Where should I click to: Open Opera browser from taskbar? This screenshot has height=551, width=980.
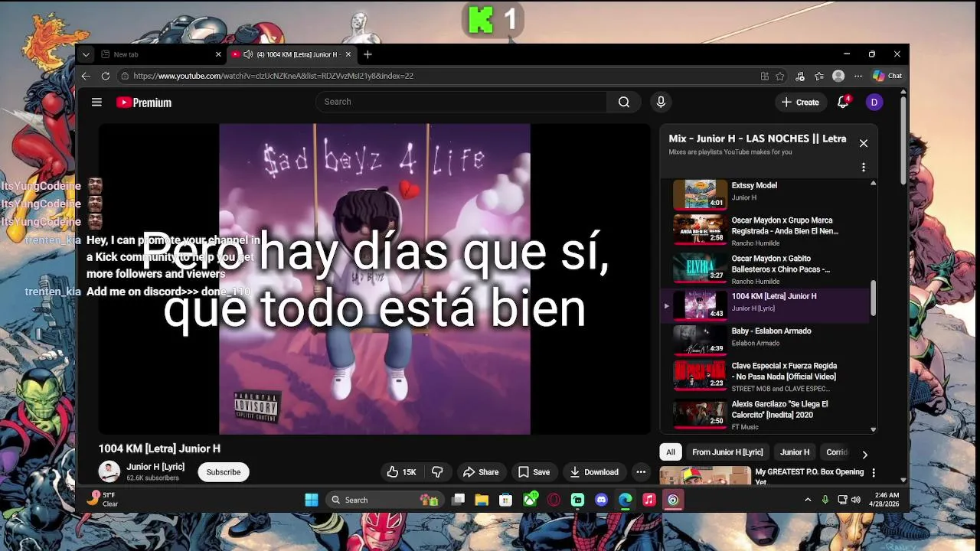tap(554, 500)
